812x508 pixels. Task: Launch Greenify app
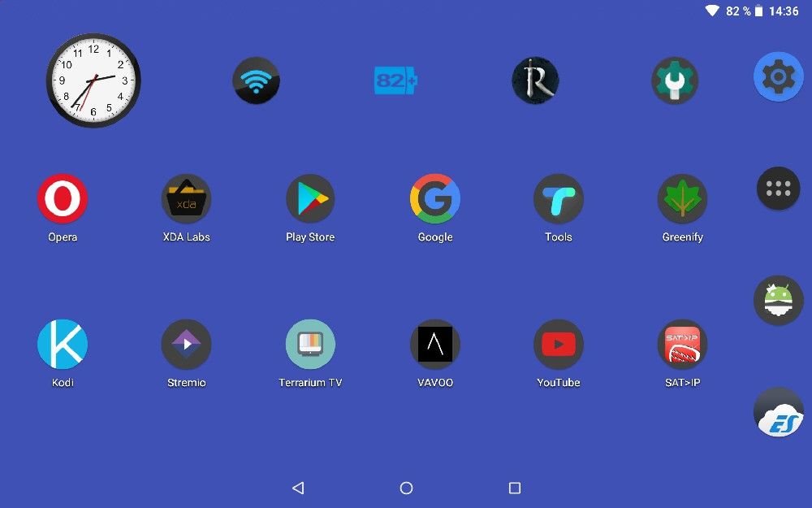click(x=683, y=198)
